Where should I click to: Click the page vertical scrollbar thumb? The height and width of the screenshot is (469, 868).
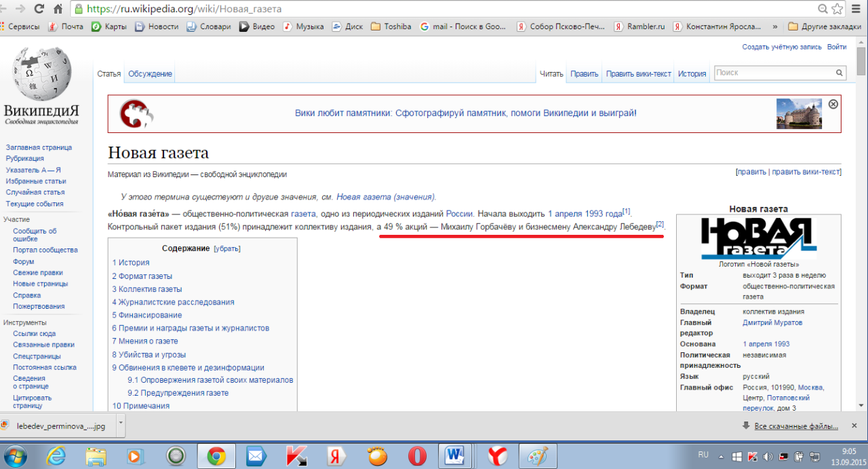tap(861, 62)
